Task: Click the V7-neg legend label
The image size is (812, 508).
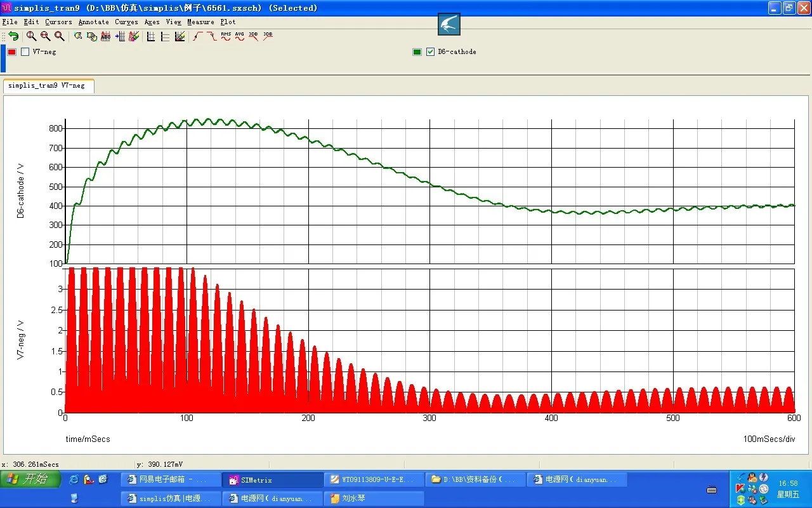Action: pos(44,52)
